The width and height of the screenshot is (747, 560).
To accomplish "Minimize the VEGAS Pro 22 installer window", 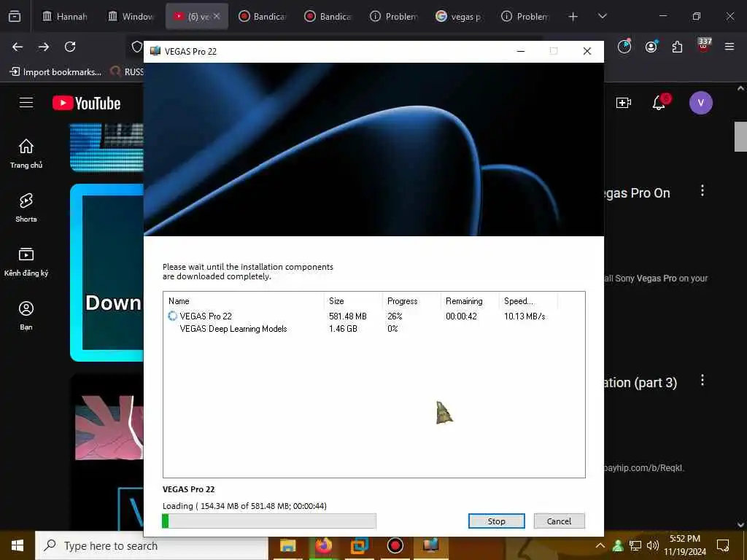I will (x=521, y=51).
